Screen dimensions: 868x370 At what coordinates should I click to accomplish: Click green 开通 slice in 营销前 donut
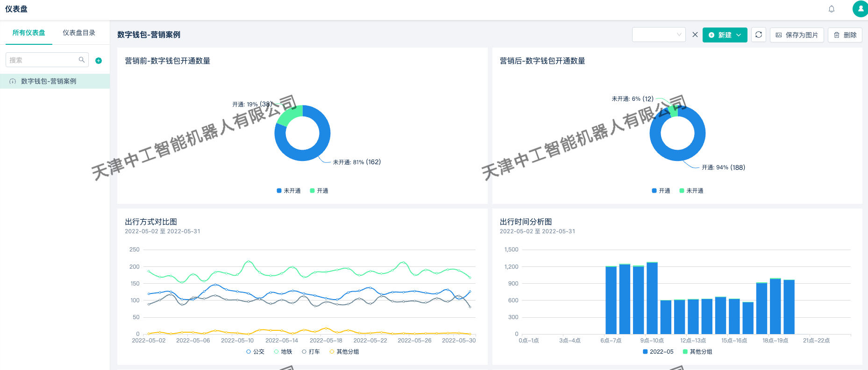(289, 113)
